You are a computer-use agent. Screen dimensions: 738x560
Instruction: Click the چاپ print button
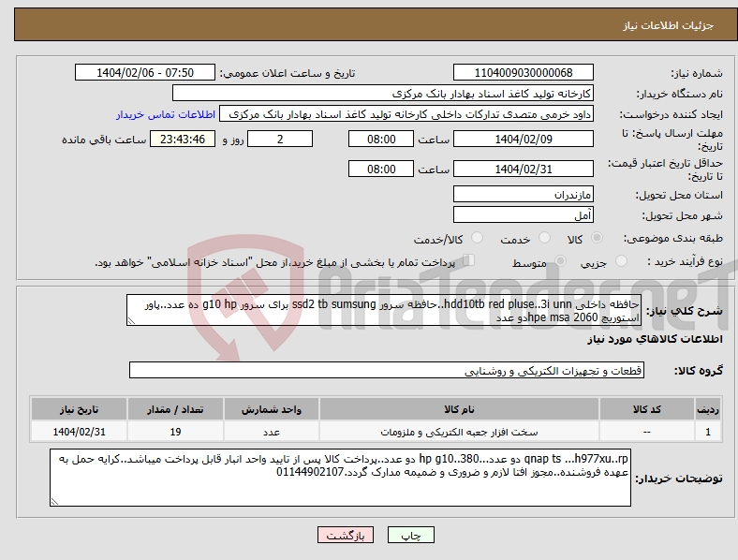coord(411,535)
